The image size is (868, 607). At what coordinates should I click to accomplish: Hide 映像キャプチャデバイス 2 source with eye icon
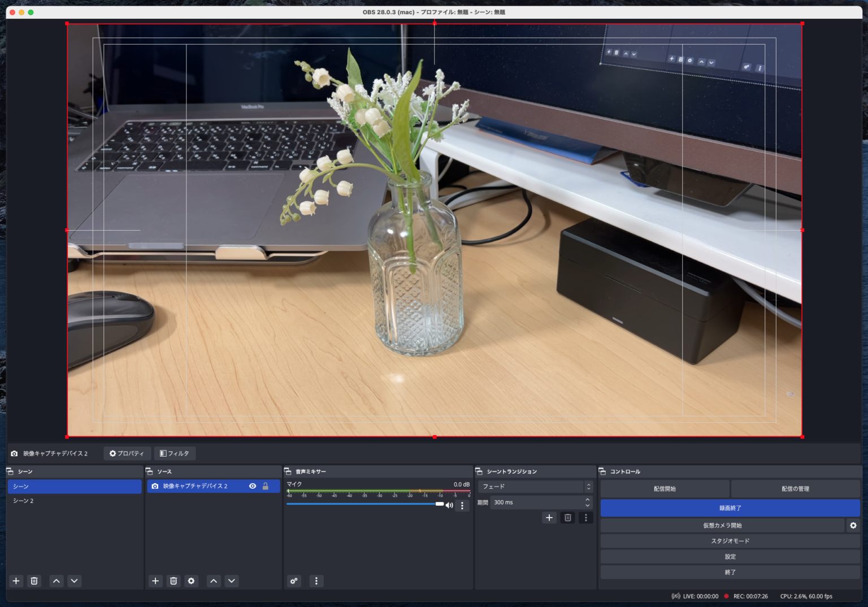pyautogui.click(x=253, y=486)
